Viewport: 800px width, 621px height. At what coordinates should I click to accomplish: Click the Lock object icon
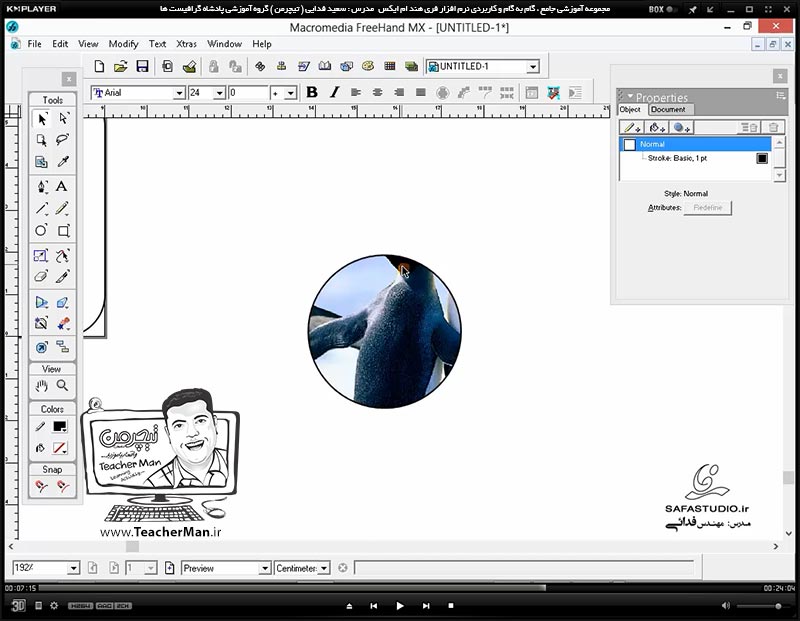[x=213, y=66]
